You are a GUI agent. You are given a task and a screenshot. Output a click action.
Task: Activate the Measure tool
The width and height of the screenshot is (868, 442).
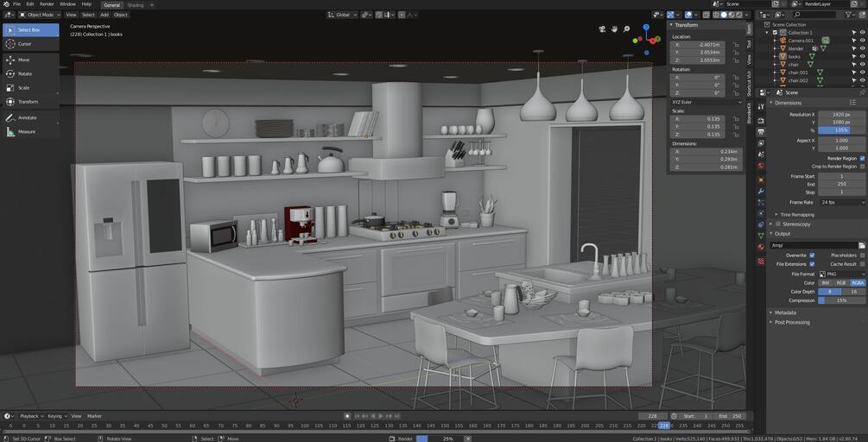click(x=30, y=132)
